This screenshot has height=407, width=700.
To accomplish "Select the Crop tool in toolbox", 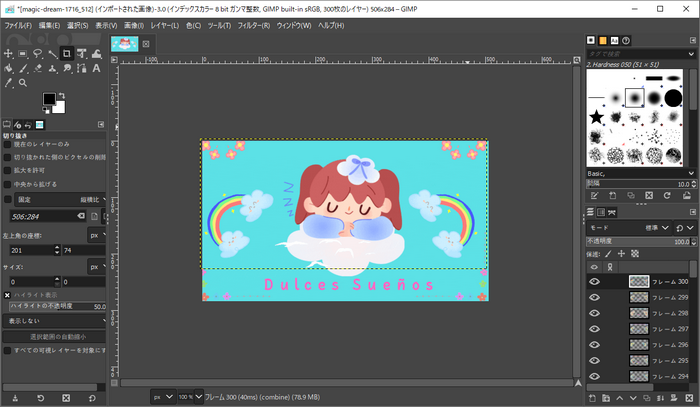I will pyautogui.click(x=66, y=53).
